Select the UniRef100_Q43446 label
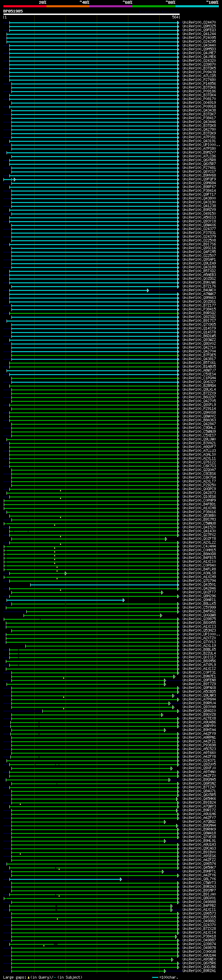Image resolution: width=222 pixels, height=980 pixels. point(199,122)
